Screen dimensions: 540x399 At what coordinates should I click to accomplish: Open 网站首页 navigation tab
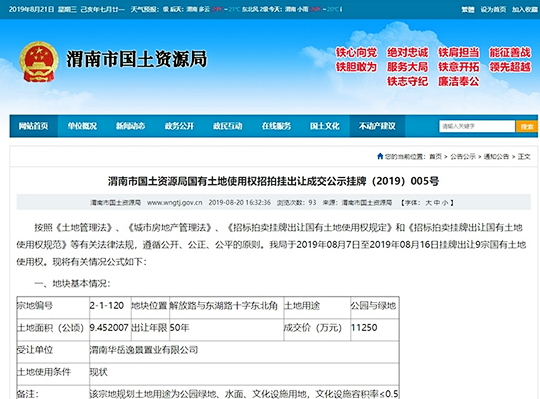pyautogui.click(x=33, y=126)
